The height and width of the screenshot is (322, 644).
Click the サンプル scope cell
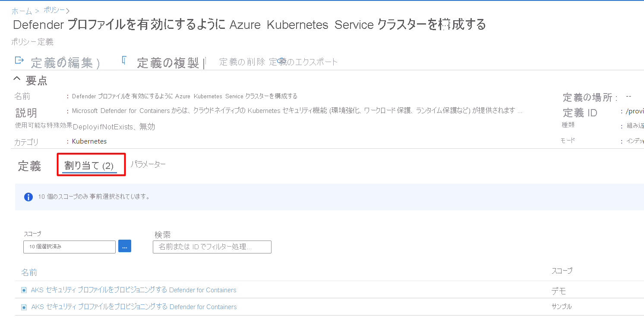(x=562, y=306)
